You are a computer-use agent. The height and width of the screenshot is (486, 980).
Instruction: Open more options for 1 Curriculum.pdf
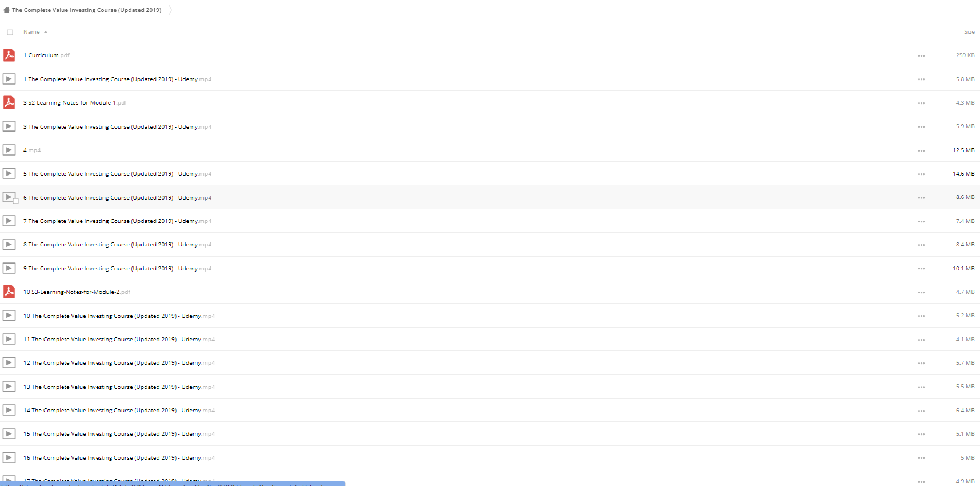click(x=921, y=55)
